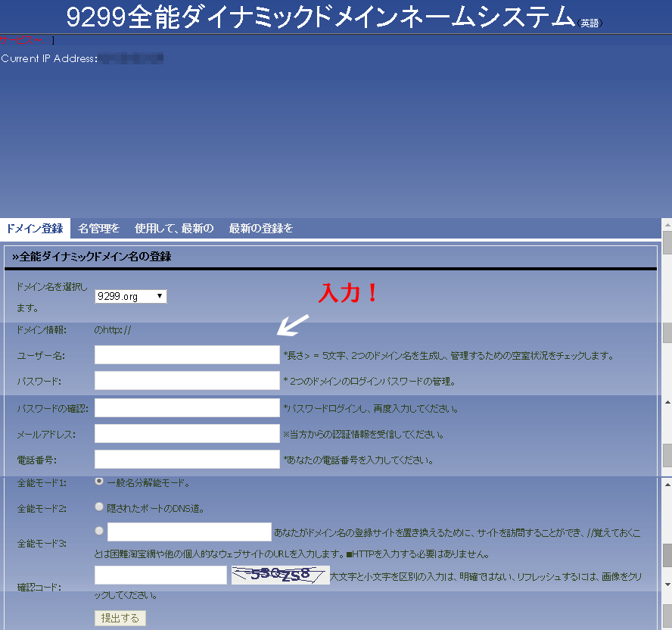The height and width of the screenshot is (630, 672).
Task: Click the 提出する submit button
Action: [120, 618]
